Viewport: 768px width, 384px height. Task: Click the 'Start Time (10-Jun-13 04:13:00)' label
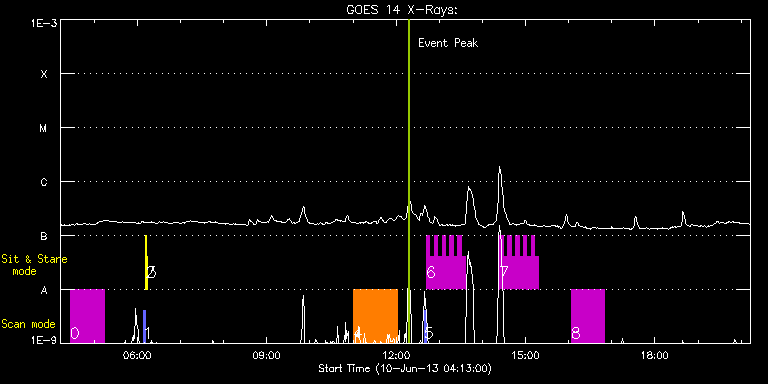(x=405, y=368)
